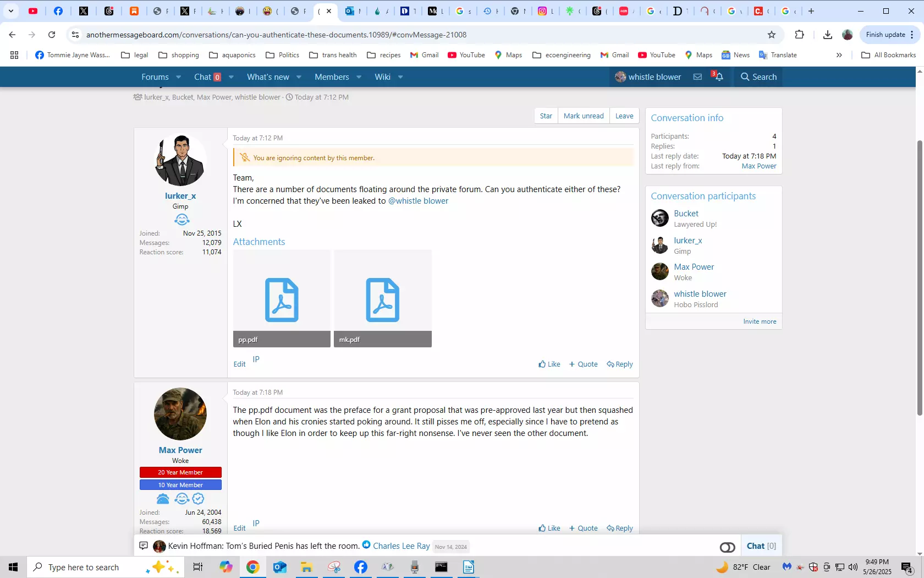Open lurker_x in the participants list
This screenshot has width=924, height=578.
(687, 241)
